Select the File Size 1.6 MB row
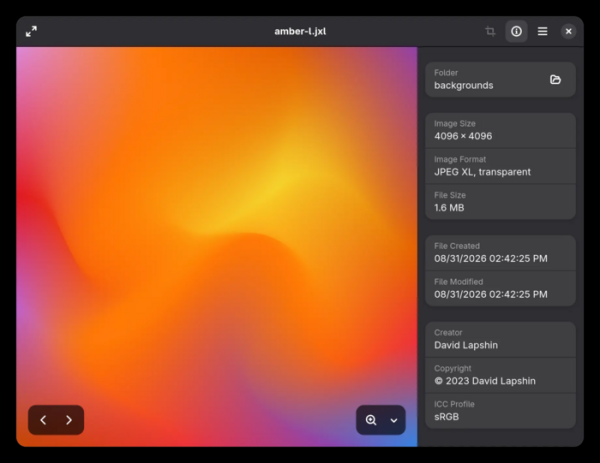This screenshot has height=463, width=600. point(501,202)
